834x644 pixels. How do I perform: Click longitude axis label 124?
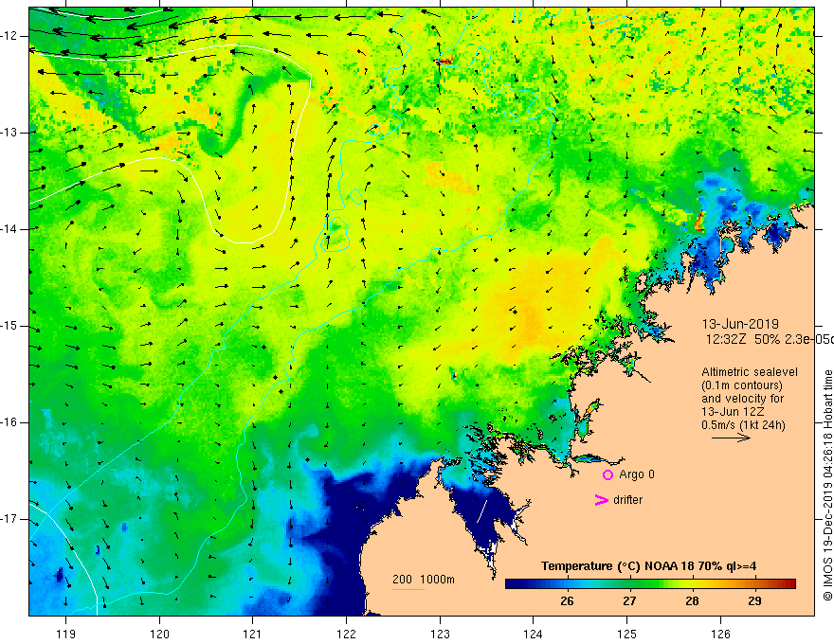coord(534,634)
